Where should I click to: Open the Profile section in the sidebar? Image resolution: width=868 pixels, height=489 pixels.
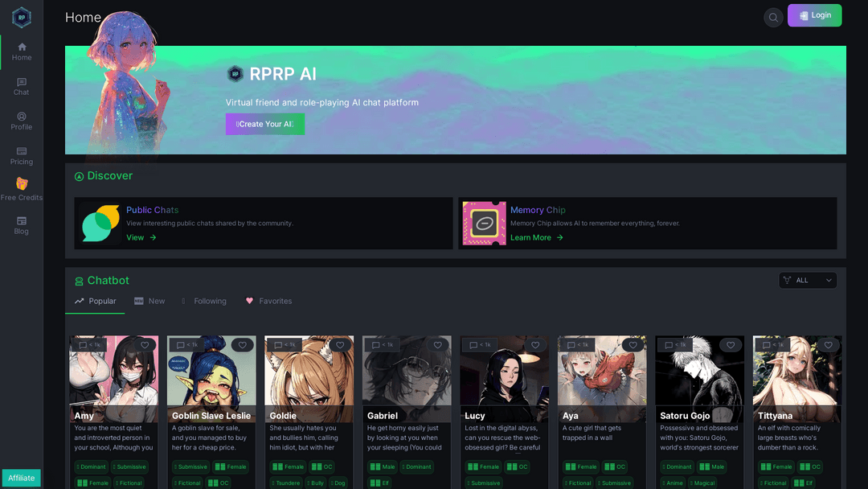22,121
